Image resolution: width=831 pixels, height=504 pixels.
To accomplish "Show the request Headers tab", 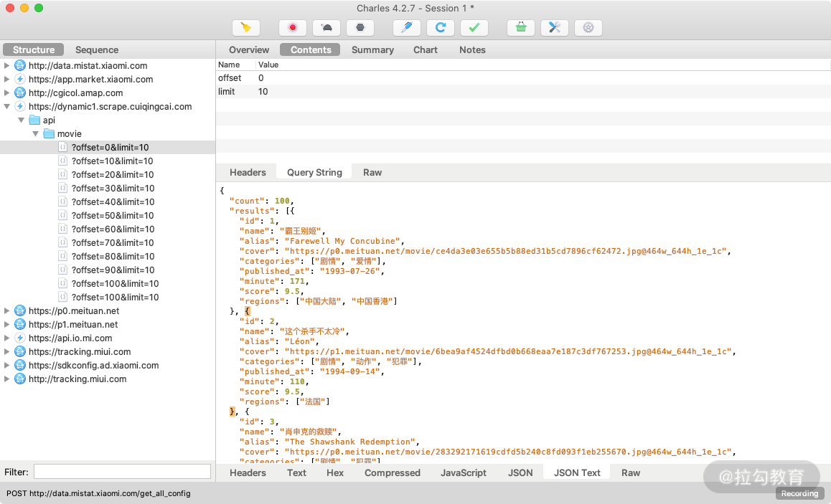I will [x=248, y=172].
